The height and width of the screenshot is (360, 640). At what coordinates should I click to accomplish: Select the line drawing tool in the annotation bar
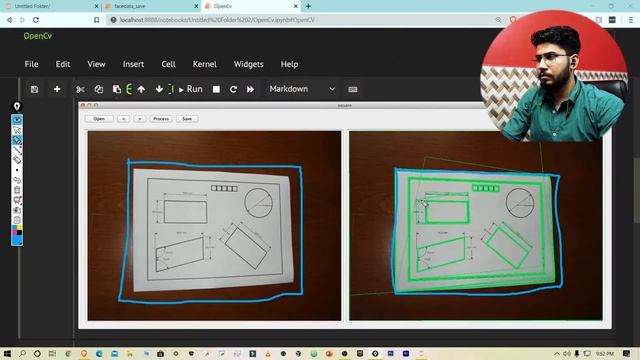(x=17, y=150)
